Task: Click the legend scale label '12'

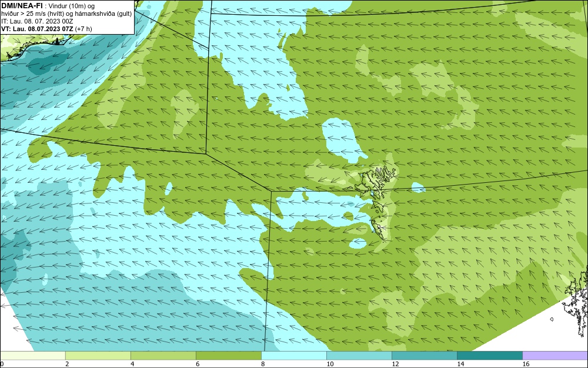Action: point(395,364)
